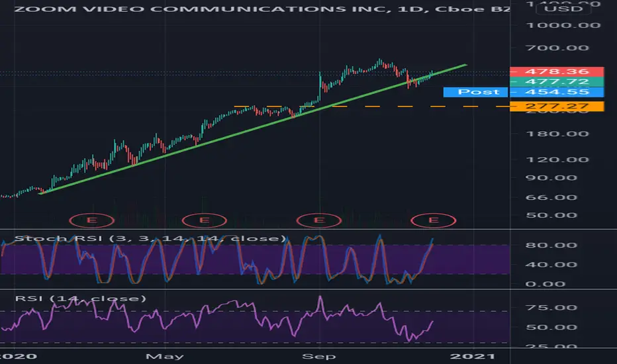Click the blue 454.55 post-market price label
The width and height of the screenshot is (617, 364).
pos(556,92)
